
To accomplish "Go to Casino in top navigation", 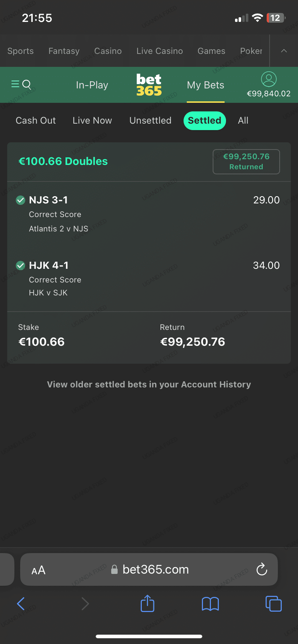I will 108,51.
